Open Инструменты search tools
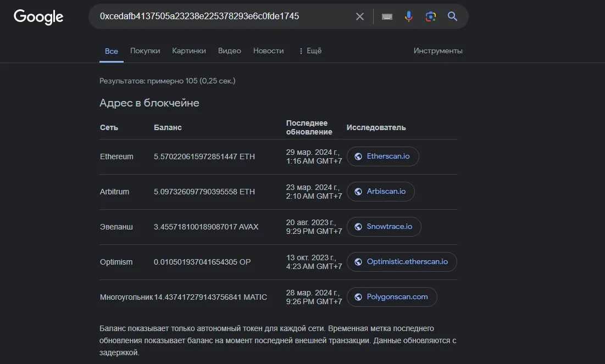This screenshot has width=605, height=364. [438, 51]
